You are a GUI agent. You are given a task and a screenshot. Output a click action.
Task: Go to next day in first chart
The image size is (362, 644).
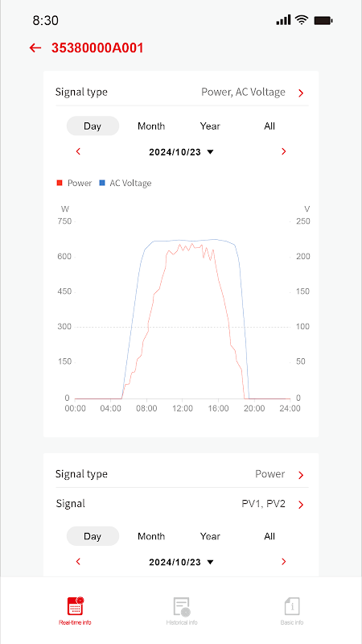(284, 151)
